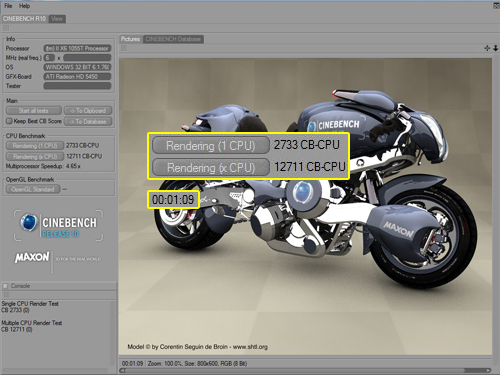Click the picture scrollbar left arrow
This screenshot has height=375, width=500.
point(122,370)
